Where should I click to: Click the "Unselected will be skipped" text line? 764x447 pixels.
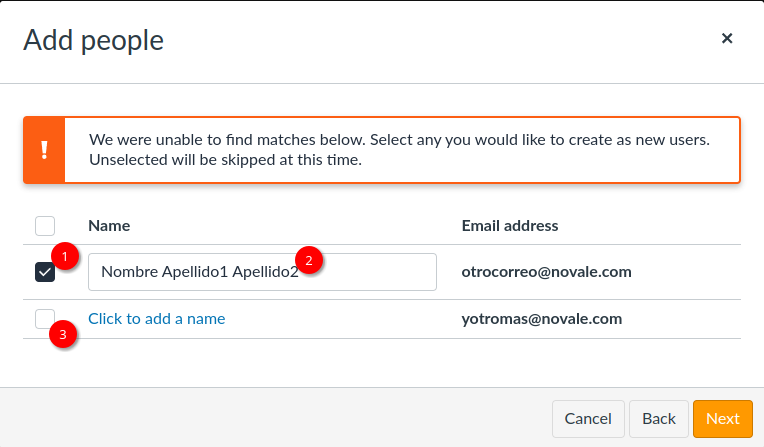225,159
